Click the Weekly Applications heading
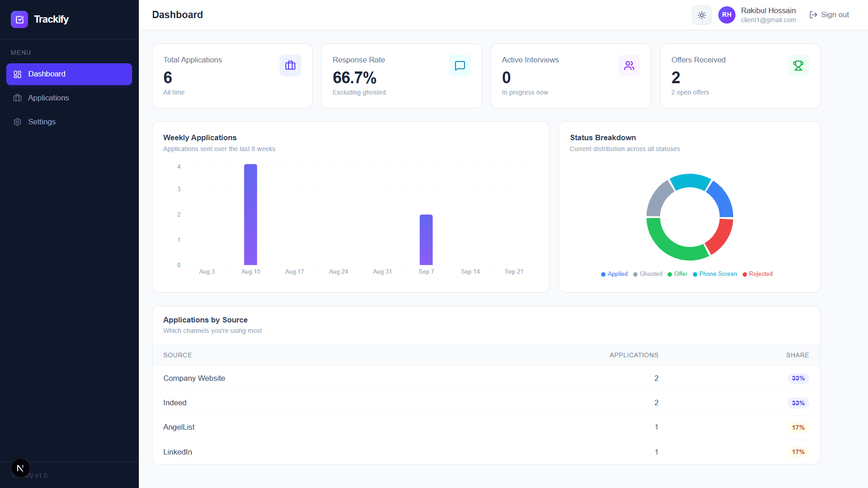The image size is (868, 488). click(200, 137)
